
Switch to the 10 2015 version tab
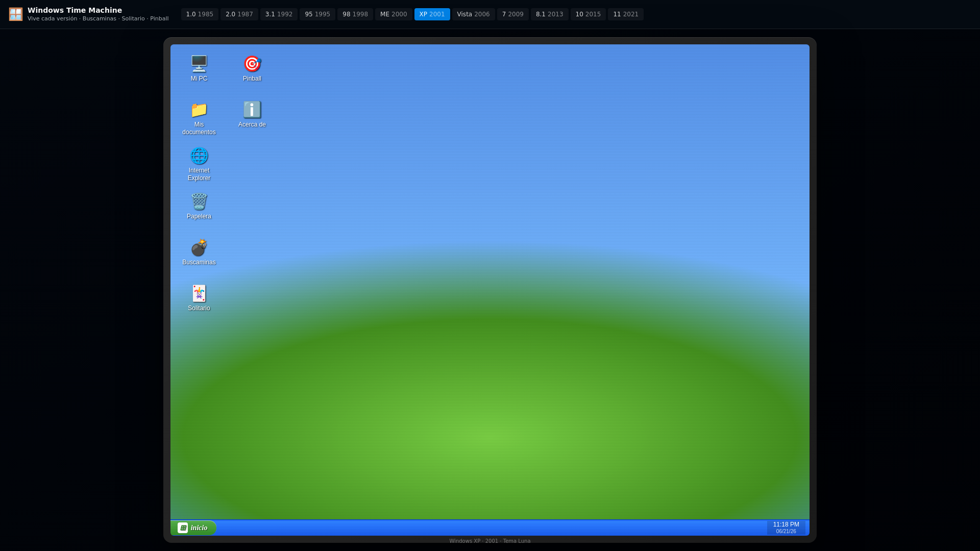pyautogui.click(x=588, y=14)
